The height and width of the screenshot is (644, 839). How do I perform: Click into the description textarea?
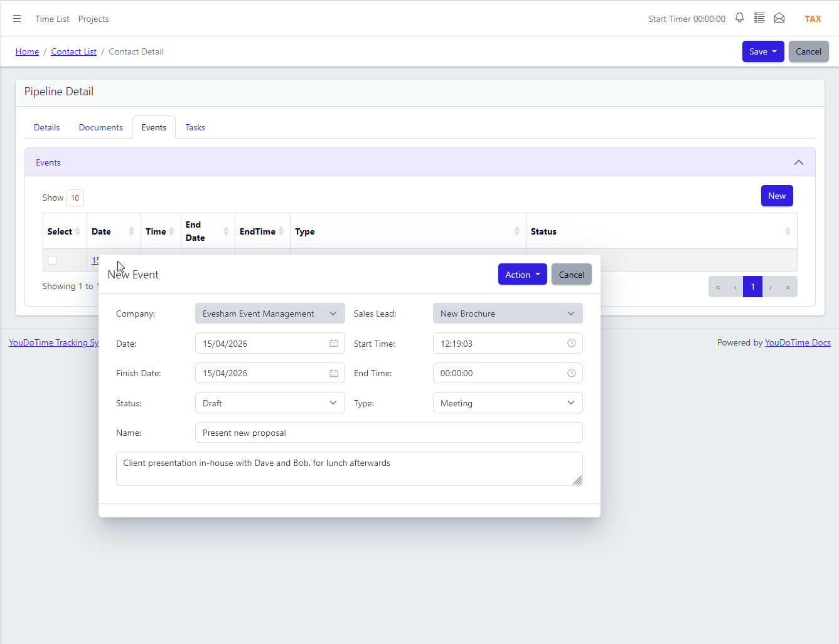pyautogui.click(x=349, y=468)
